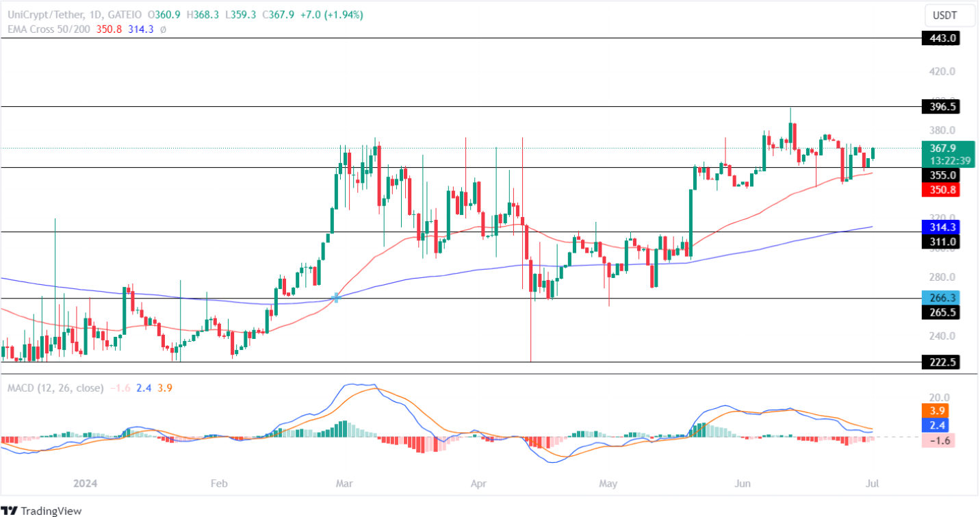This screenshot has height=517, width=980.
Task: Click the 240.0 price axis value
Action: [x=942, y=336]
